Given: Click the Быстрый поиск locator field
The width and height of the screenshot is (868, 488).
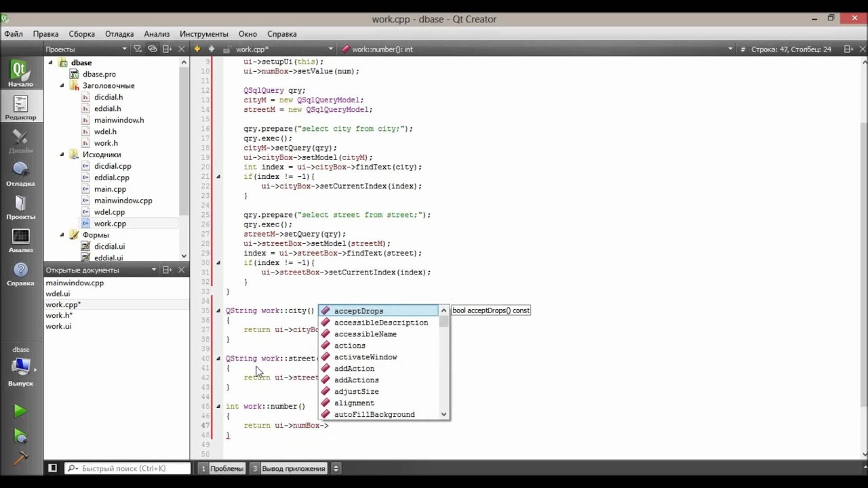Looking at the screenshot, I should [x=127, y=468].
